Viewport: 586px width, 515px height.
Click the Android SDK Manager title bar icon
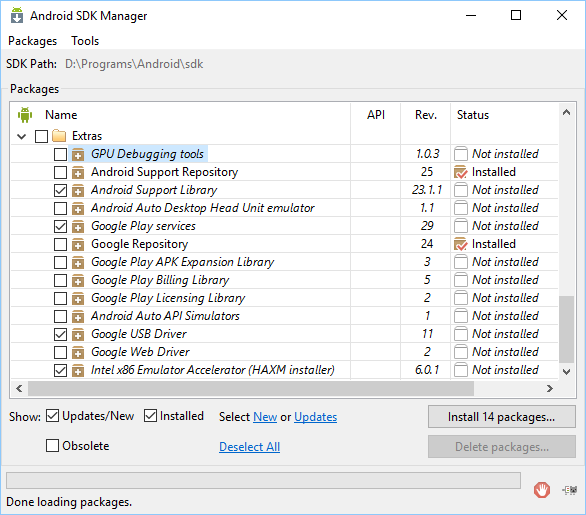(x=17, y=15)
